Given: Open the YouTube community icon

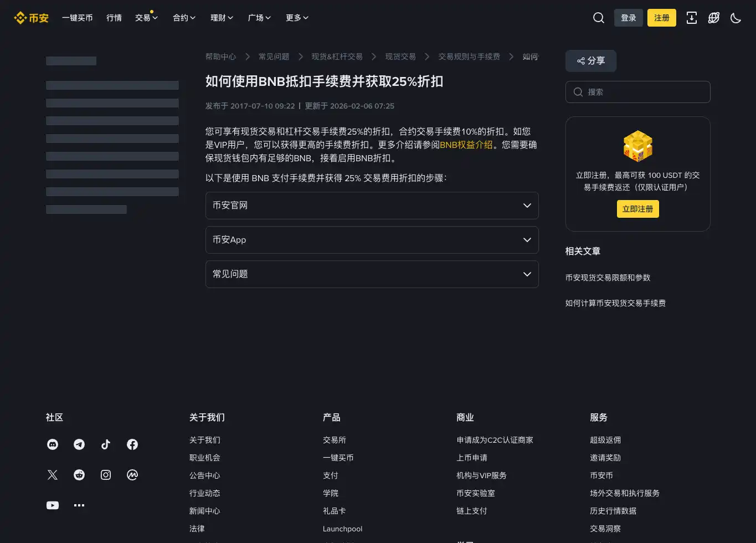Looking at the screenshot, I should tap(53, 505).
